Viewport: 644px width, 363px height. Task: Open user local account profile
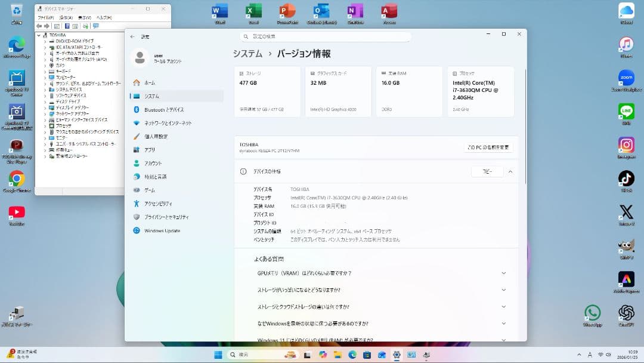click(x=157, y=58)
